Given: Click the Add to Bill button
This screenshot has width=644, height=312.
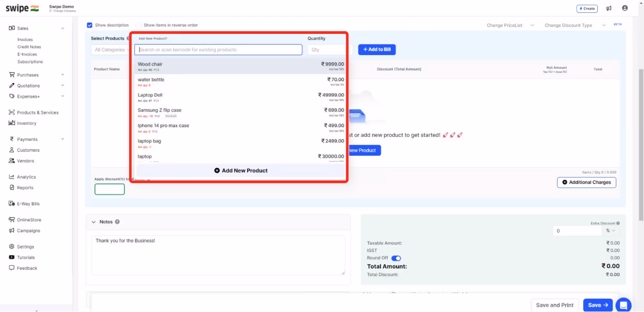Looking at the screenshot, I should 377,50.
